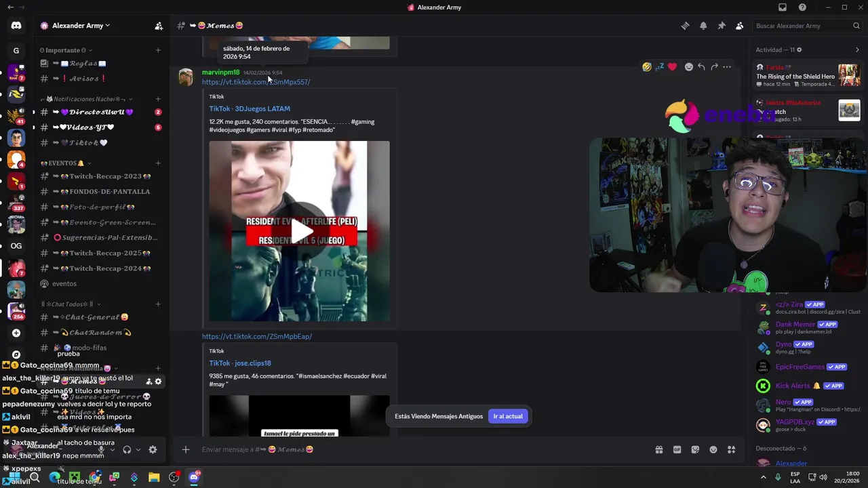The image size is (868, 488).
Task: Open the apps launcher icon in message bar
Action: [x=731, y=449]
